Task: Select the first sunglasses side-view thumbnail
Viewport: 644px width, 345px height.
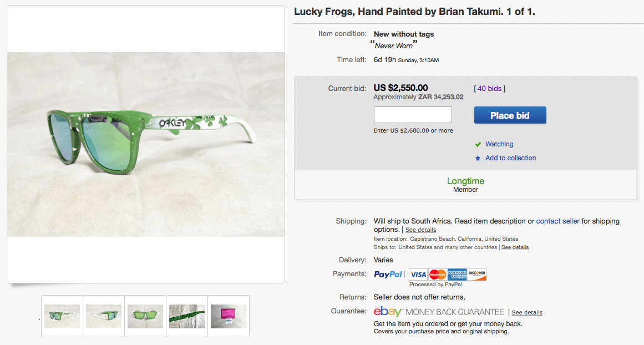Action: tap(62, 316)
